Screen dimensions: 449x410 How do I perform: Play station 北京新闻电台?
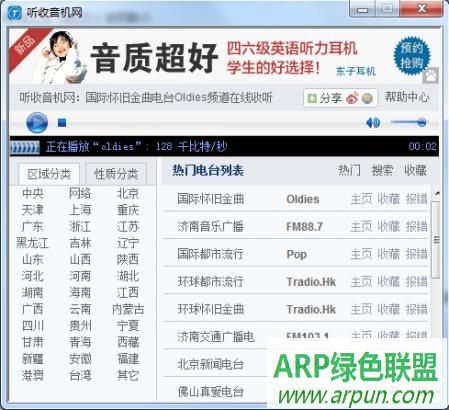[x=210, y=364]
